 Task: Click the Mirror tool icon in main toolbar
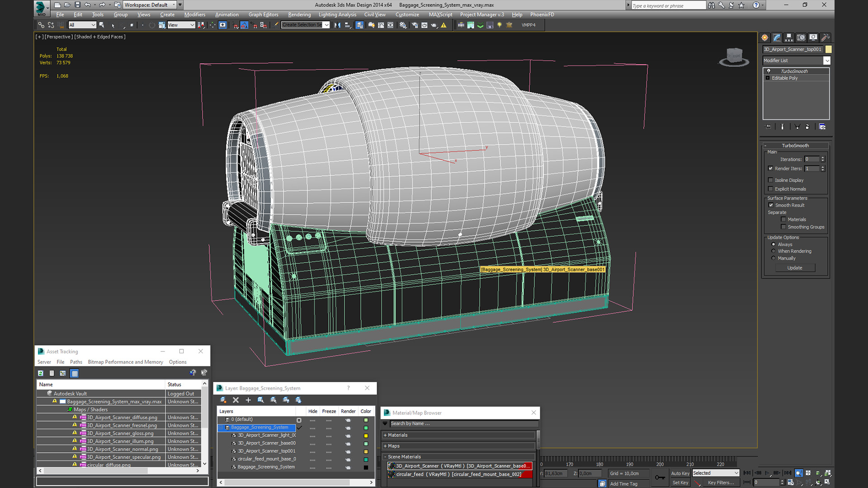click(x=337, y=25)
